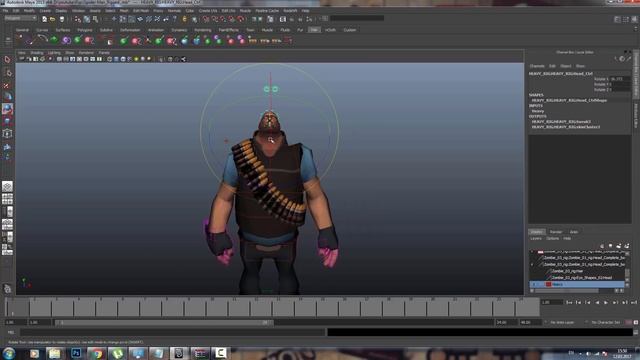Open the viewport Panels menu

(104, 53)
